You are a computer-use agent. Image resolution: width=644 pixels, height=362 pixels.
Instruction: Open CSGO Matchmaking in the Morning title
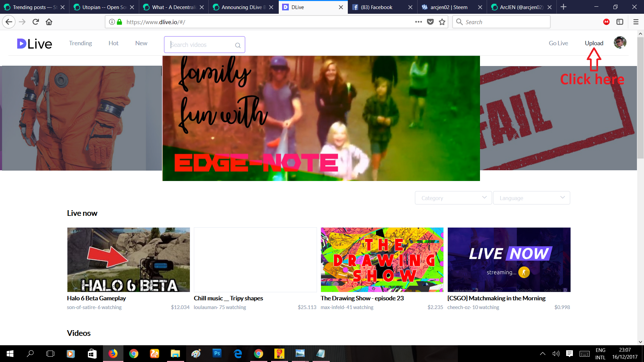point(496,298)
